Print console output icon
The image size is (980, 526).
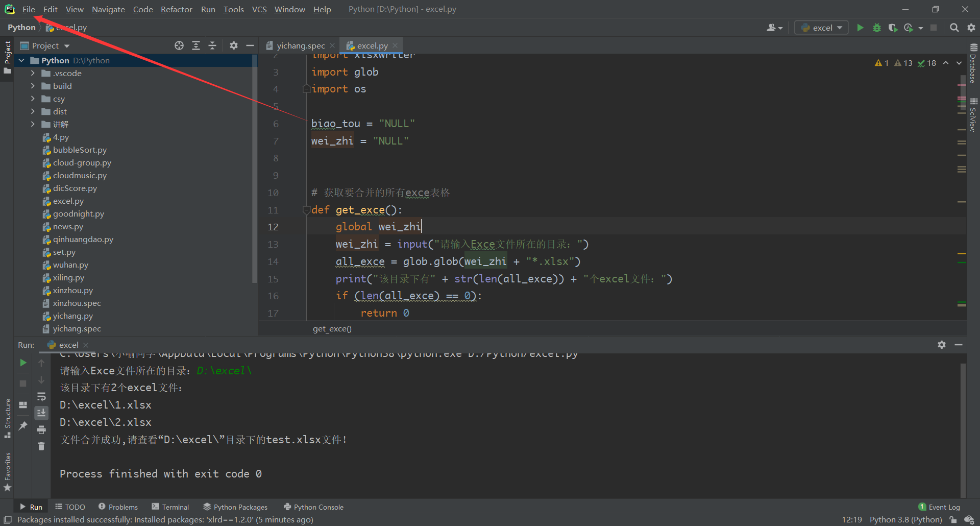point(41,429)
